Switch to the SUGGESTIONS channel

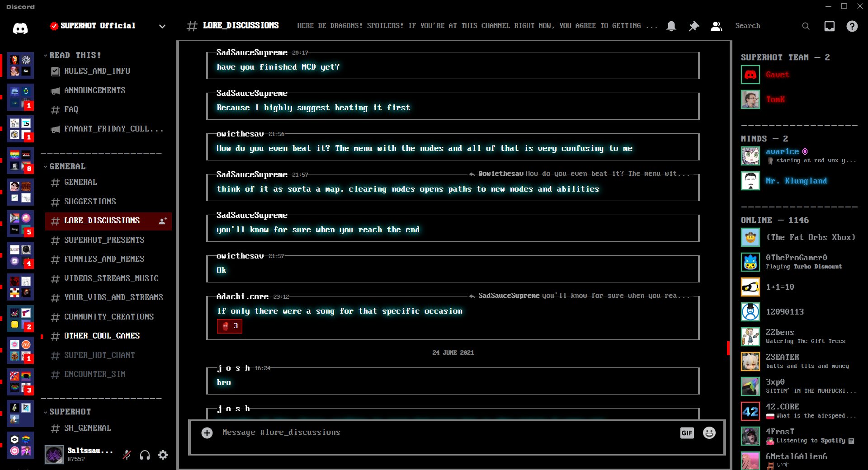coord(90,202)
